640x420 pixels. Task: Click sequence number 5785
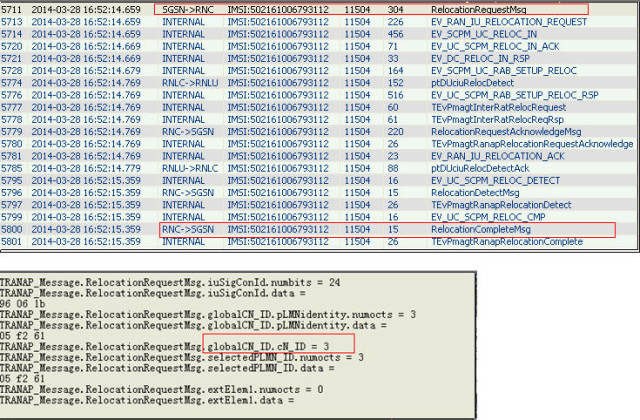(x=12, y=168)
